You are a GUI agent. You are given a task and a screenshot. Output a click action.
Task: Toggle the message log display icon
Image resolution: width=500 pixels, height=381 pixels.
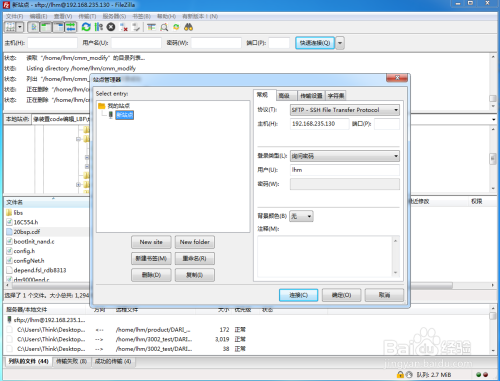pyautogui.click(x=33, y=27)
